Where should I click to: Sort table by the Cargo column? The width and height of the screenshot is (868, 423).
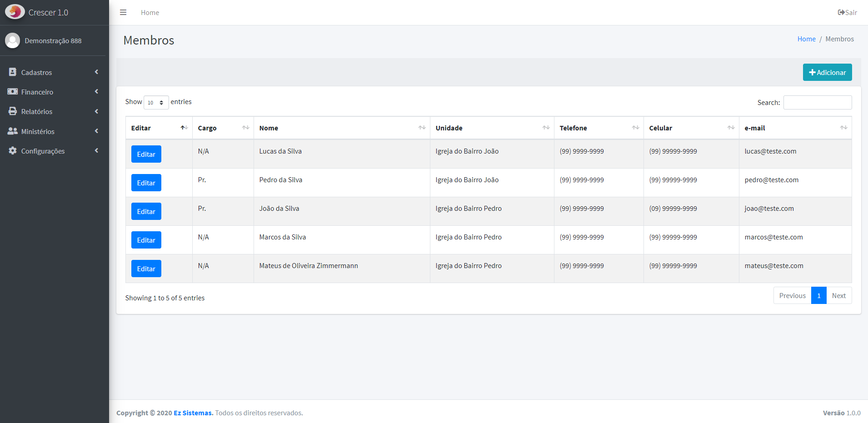click(x=223, y=128)
